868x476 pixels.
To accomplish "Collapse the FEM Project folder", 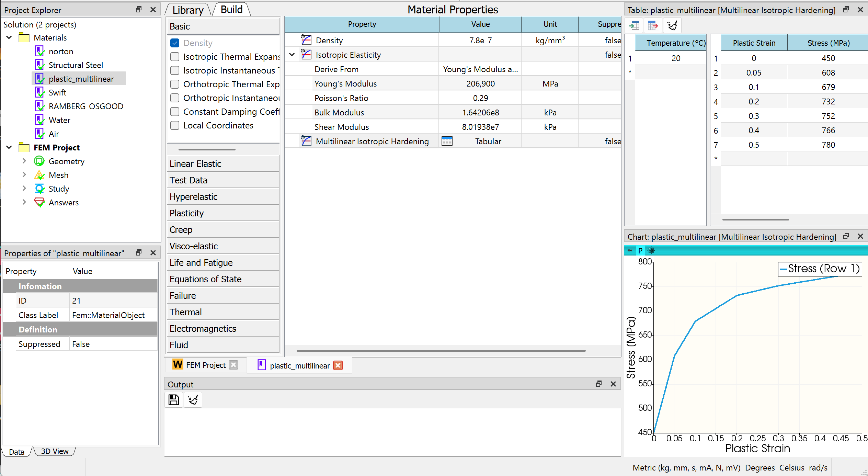I will point(9,147).
